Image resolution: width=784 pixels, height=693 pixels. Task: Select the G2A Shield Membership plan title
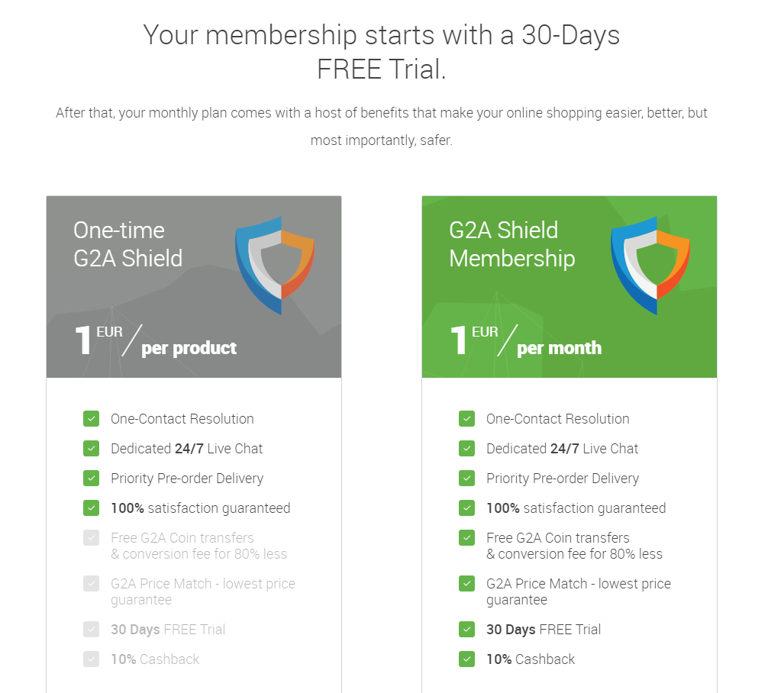click(x=512, y=244)
